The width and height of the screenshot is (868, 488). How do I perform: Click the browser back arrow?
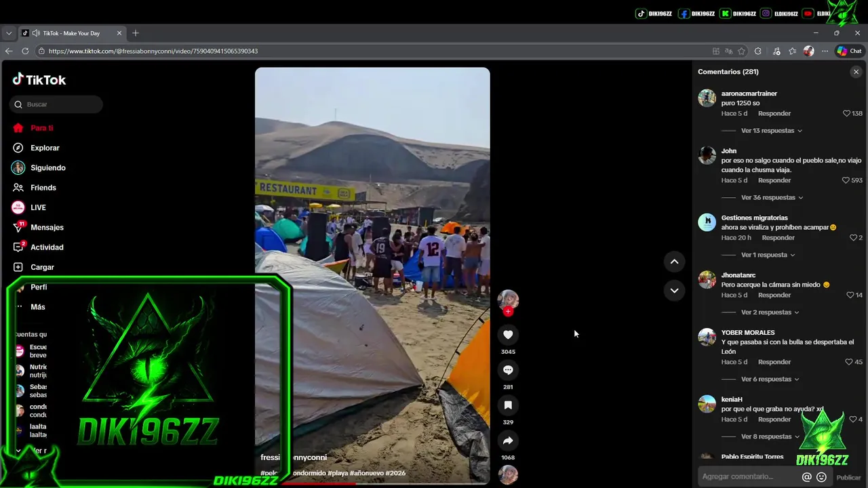pos(9,51)
